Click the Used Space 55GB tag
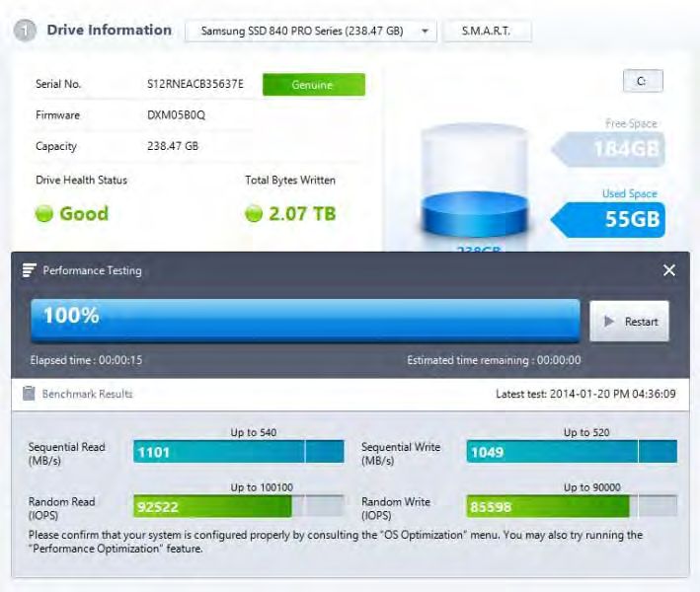700x592 pixels. click(608, 219)
